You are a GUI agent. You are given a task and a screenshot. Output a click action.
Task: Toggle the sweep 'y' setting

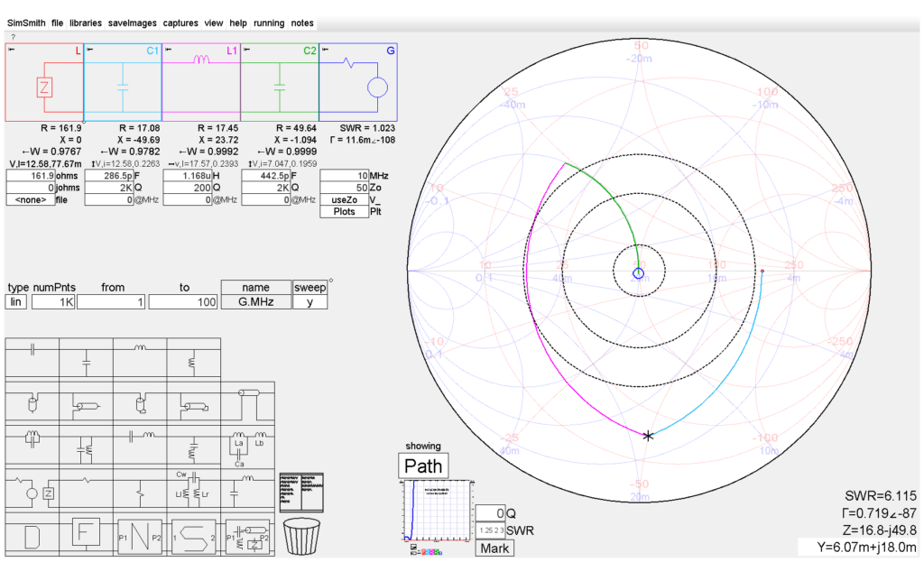[x=310, y=302]
